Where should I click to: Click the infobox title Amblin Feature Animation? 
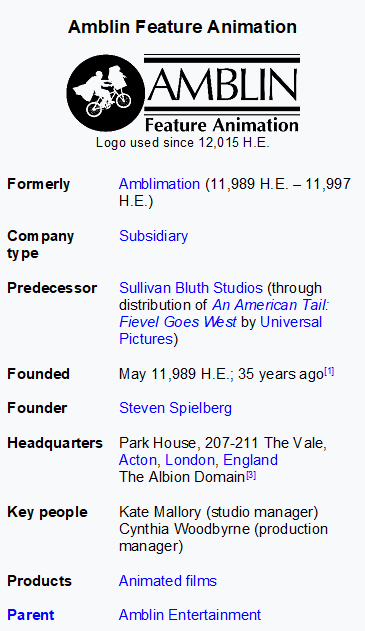(183, 27)
